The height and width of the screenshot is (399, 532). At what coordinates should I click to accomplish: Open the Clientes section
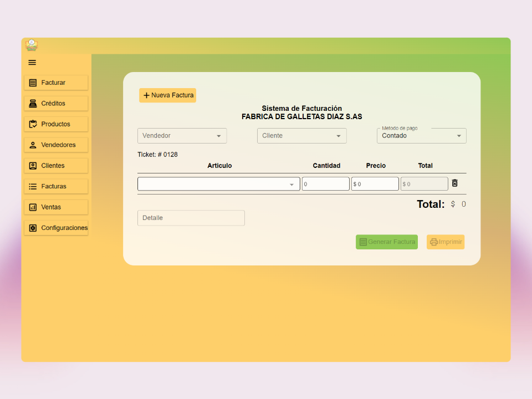56,166
